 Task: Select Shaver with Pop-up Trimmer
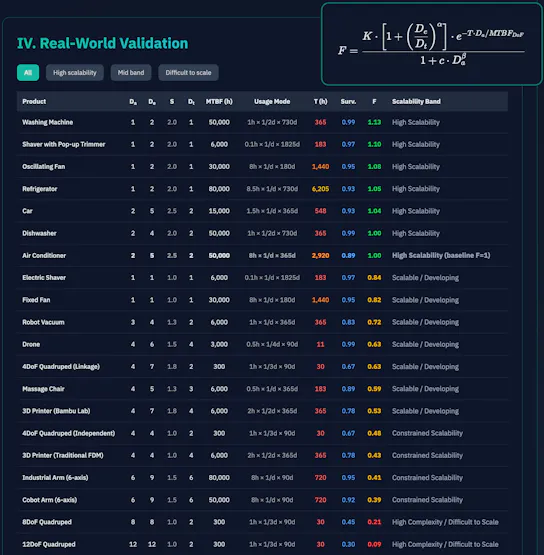click(x=64, y=144)
